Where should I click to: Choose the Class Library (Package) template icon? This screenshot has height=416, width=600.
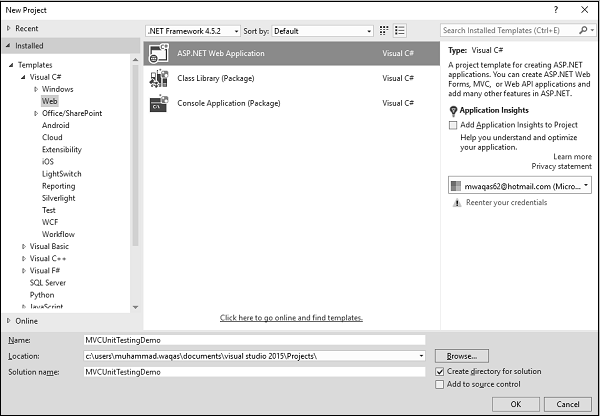tap(159, 78)
